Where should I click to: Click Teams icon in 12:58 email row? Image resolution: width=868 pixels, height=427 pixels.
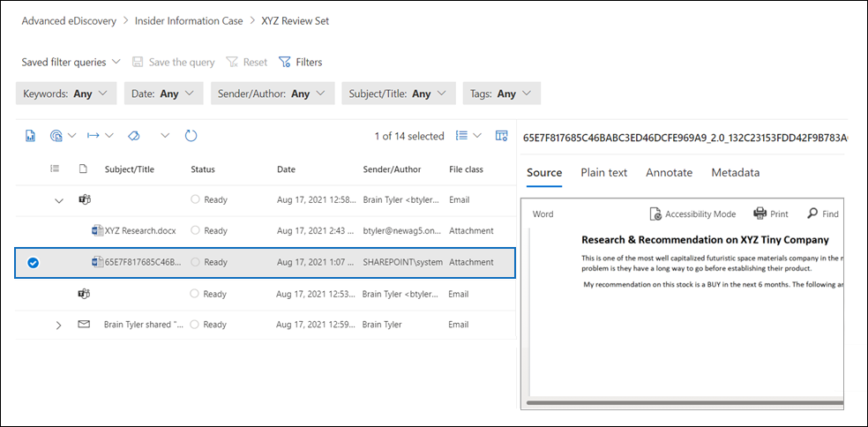[x=84, y=200]
